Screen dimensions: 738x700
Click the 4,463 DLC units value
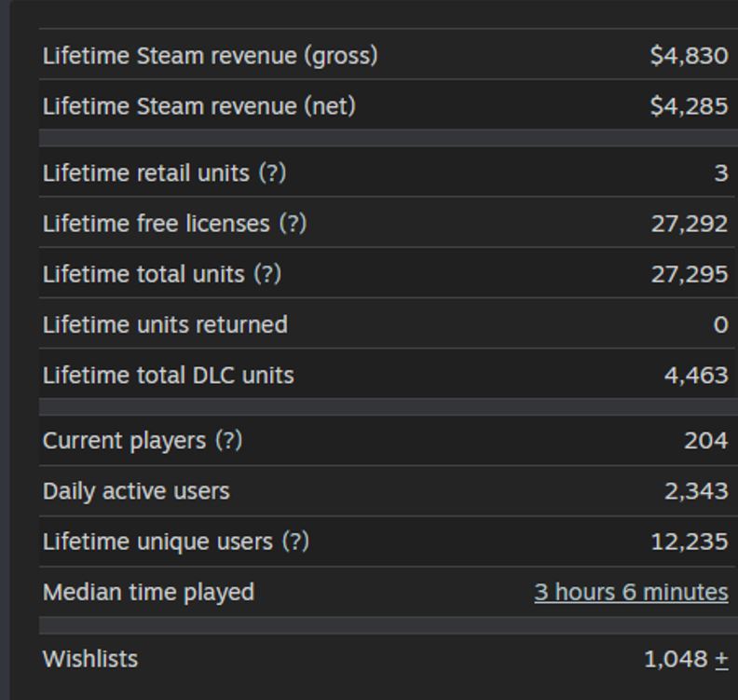click(695, 375)
